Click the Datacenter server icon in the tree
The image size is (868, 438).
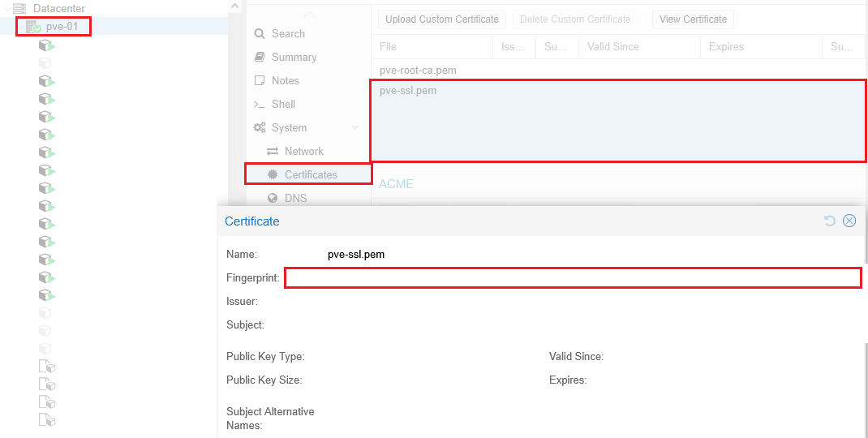pyautogui.click(x=19, y=8)
